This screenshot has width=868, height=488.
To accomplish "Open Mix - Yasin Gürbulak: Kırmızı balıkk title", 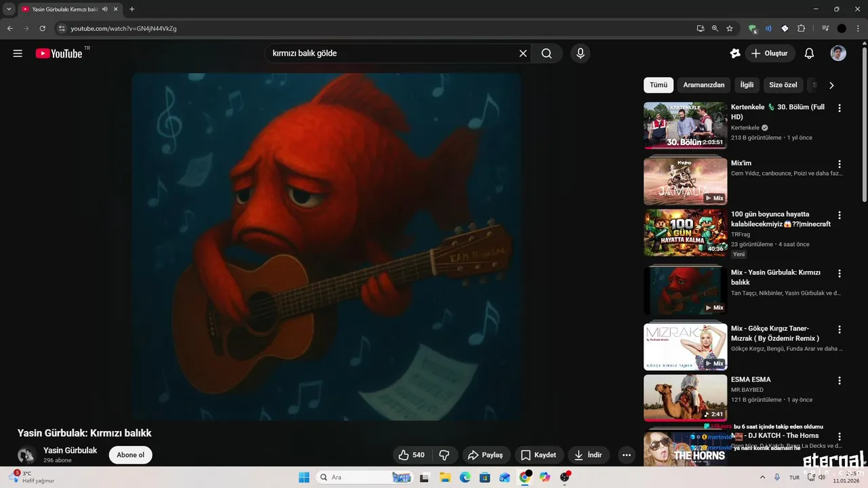I will click(x=776, y=277).
